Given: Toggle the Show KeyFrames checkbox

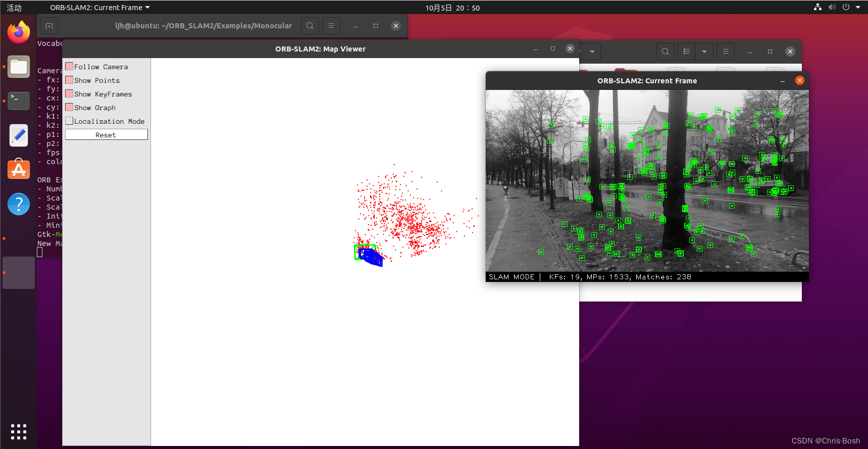Looking at the screenshot, I should coord(69,93).
